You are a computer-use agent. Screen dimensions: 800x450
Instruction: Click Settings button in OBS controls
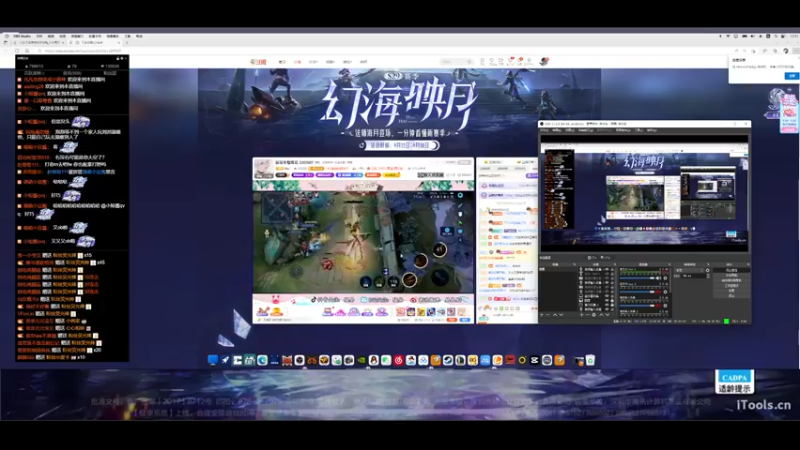pos(732,290)
